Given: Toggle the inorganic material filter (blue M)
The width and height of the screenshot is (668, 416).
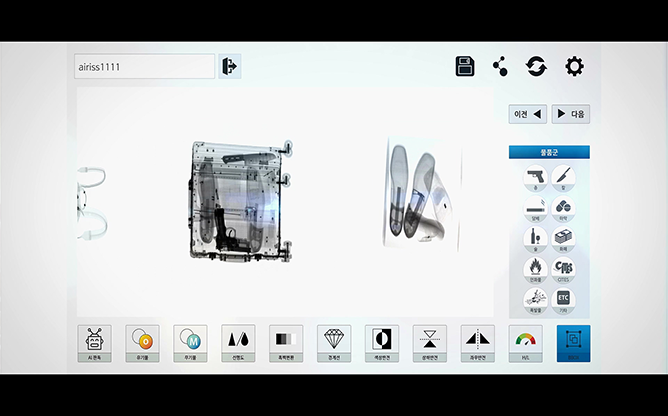Looking at the screenshot, I should click(190, 344).
